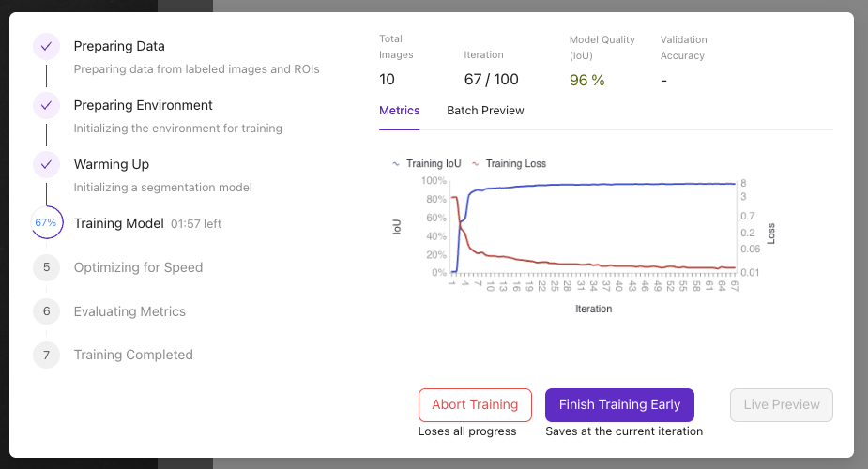Select the Optimizing for Speed step label
This screenshot has width=868, height=469.
138,267
